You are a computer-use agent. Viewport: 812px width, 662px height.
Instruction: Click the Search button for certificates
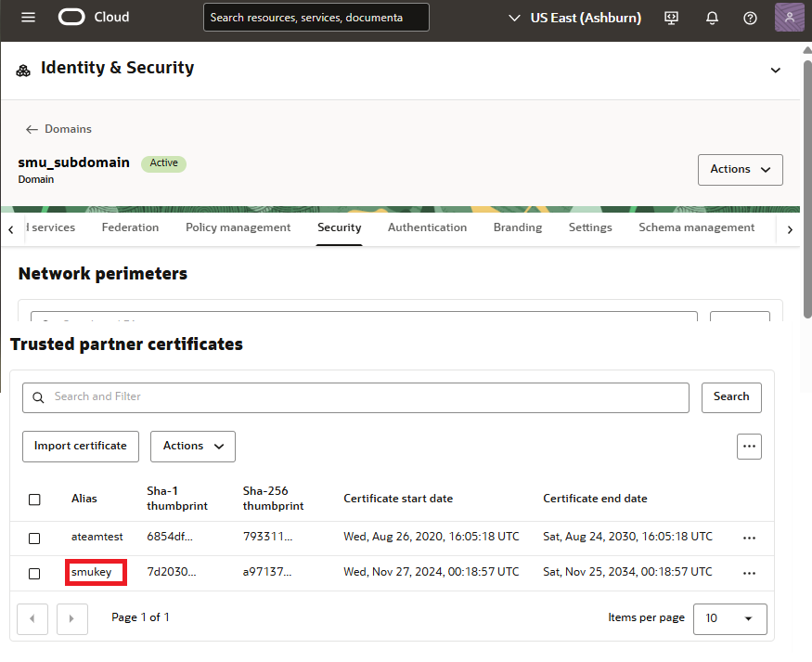click(731, 397)
